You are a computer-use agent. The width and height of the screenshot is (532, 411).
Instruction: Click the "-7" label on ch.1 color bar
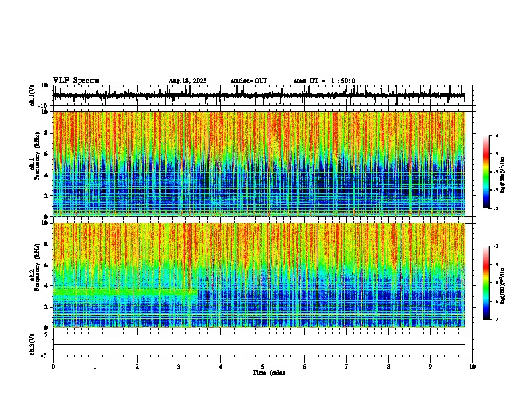coord(496,208)
